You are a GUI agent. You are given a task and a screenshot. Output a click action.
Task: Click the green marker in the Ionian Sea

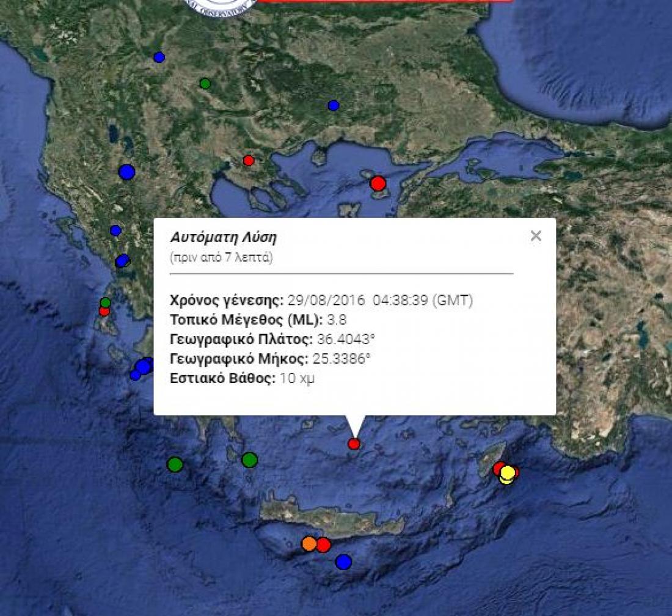pyautogui.click(x=175, y=464)
